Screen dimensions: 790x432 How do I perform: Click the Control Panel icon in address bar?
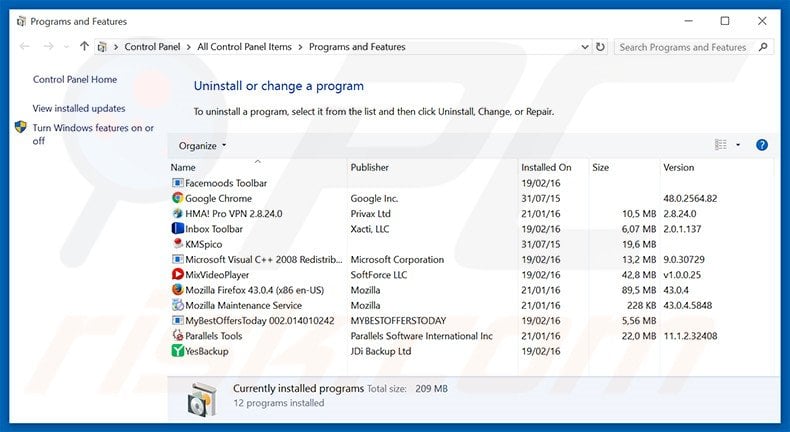coord(102,47)
